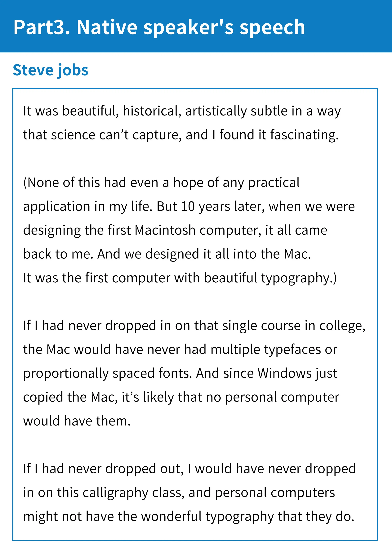Click the line starting "It was beautiful, historical"

coord(182,111)
